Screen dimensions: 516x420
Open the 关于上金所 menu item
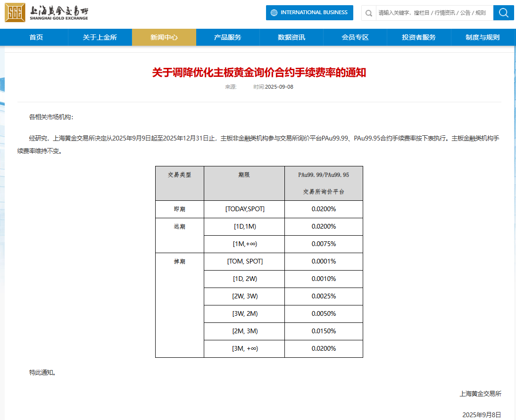[100, 37]
